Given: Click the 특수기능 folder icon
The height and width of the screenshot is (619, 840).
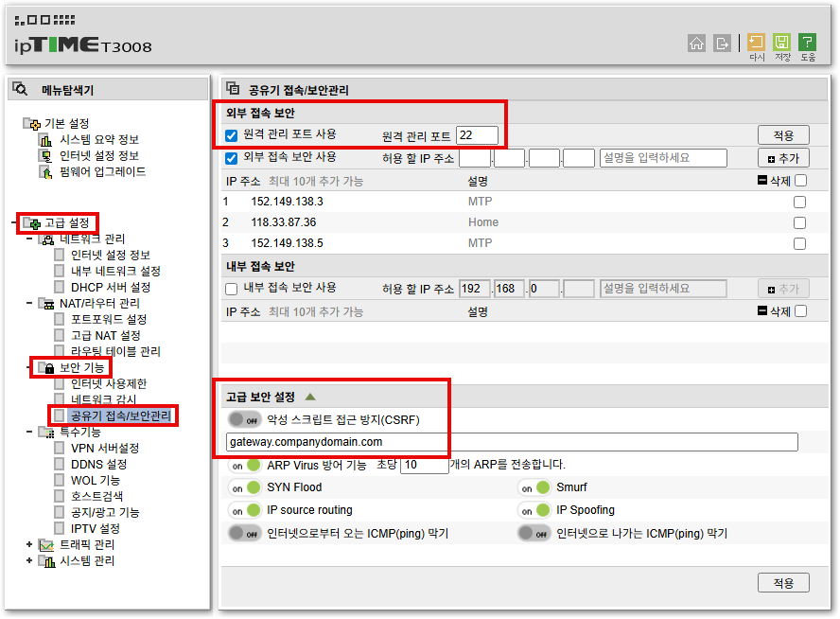Looking at the screenshot, I should point(47,433).
